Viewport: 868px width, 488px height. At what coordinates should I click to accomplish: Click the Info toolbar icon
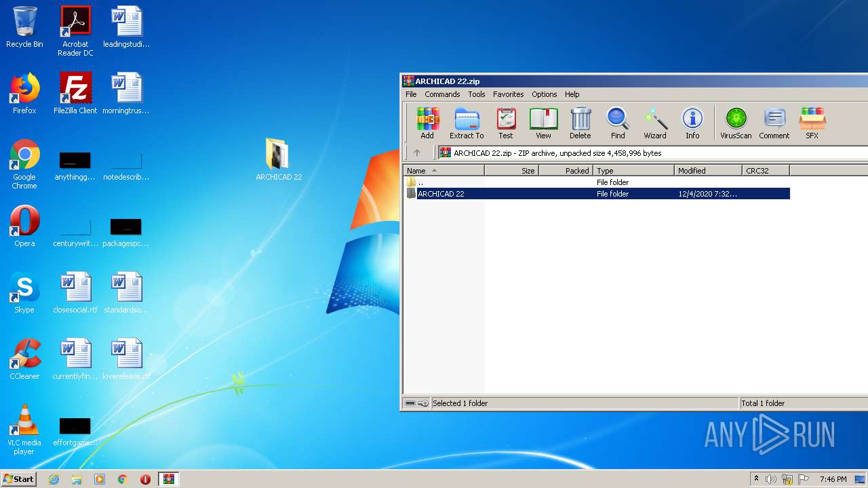(692, 123)
